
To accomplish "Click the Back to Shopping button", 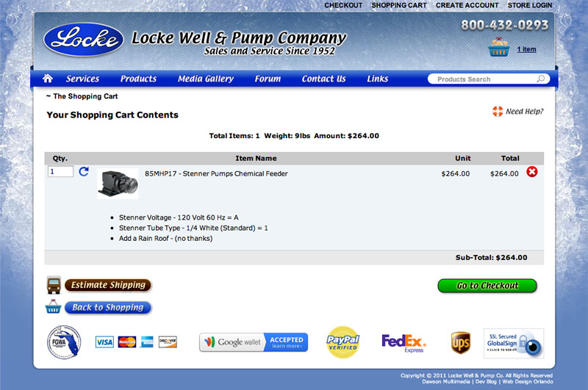I will coord(107,308).
